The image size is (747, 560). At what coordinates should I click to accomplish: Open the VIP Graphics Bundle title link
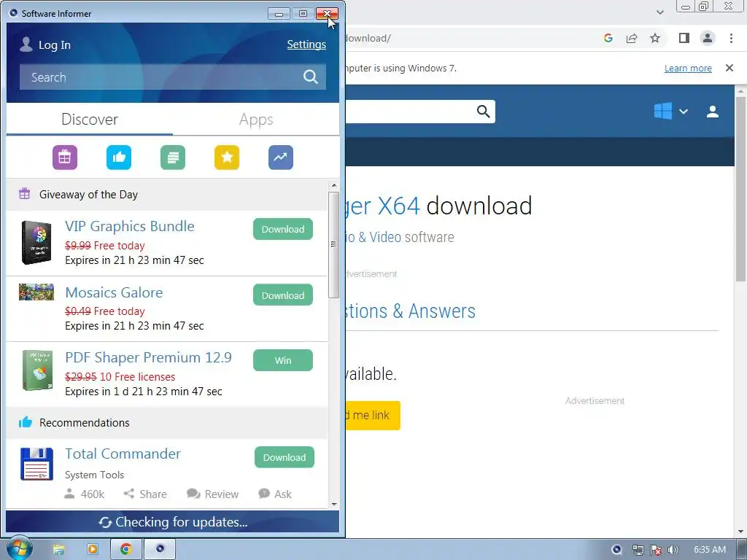[x=130, y=226]
